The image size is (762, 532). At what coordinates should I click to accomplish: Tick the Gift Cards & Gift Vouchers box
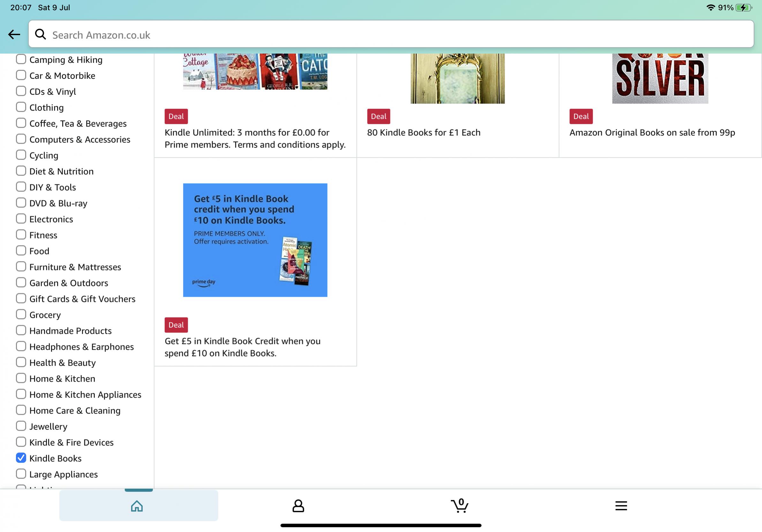tap(21, 298)
